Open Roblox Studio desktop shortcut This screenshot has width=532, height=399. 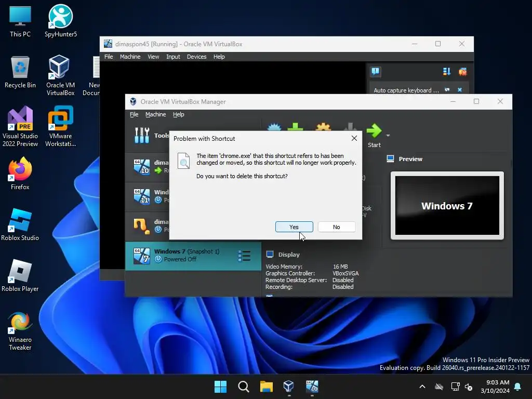pos(20,224)
